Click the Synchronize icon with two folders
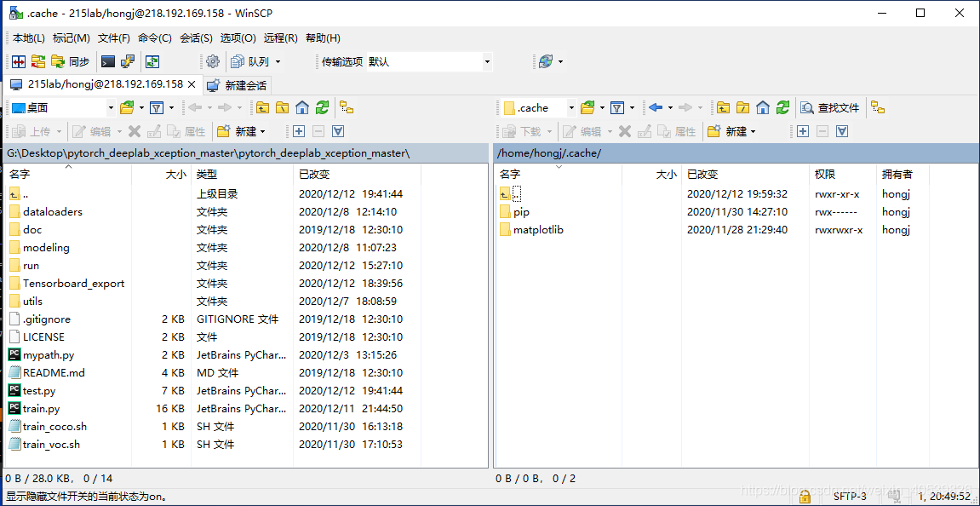The image size is (980, 506). [x=38, y=61]
